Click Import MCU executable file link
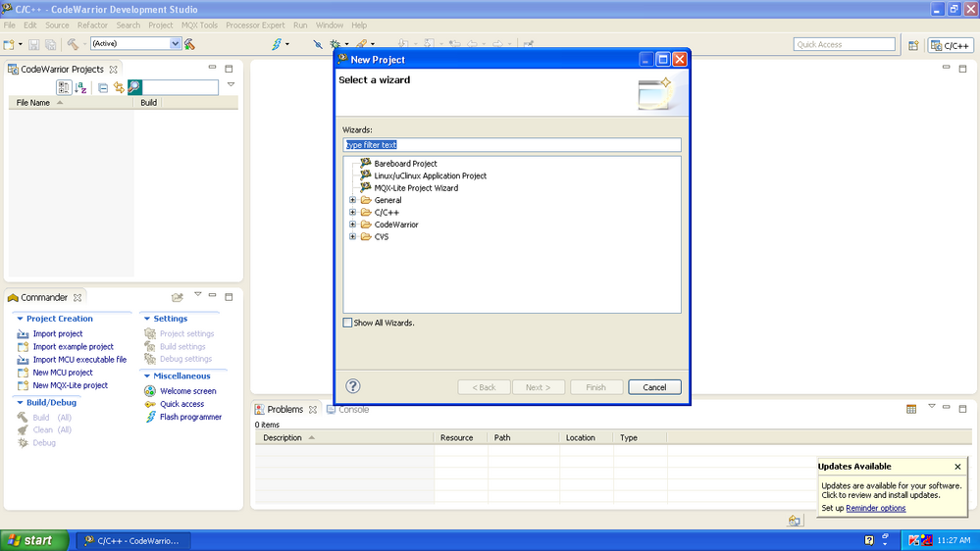This screenshot has width=980, height=551. (79, 360)
